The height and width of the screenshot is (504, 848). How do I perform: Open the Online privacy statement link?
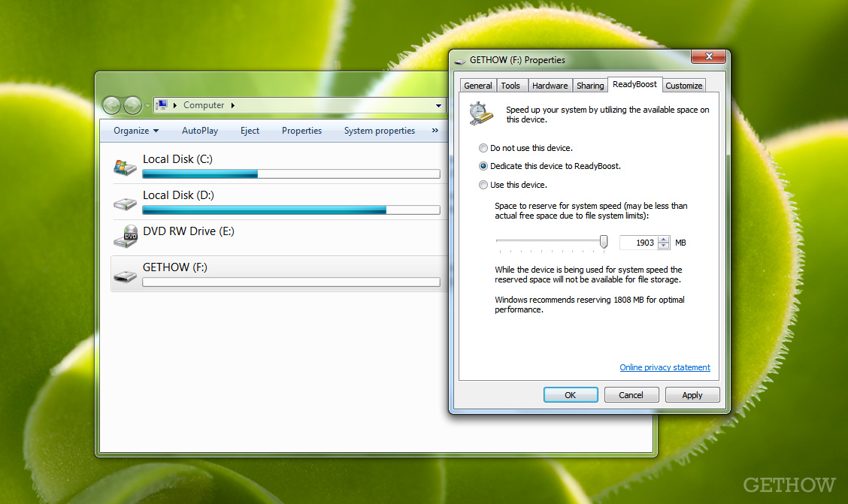pyautogui.click(x=665, y=367)
